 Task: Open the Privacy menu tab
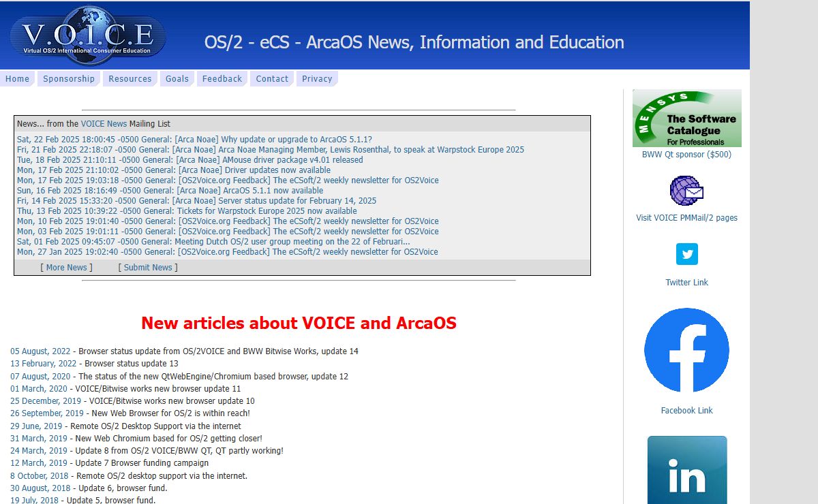click(x=317, y=79)
